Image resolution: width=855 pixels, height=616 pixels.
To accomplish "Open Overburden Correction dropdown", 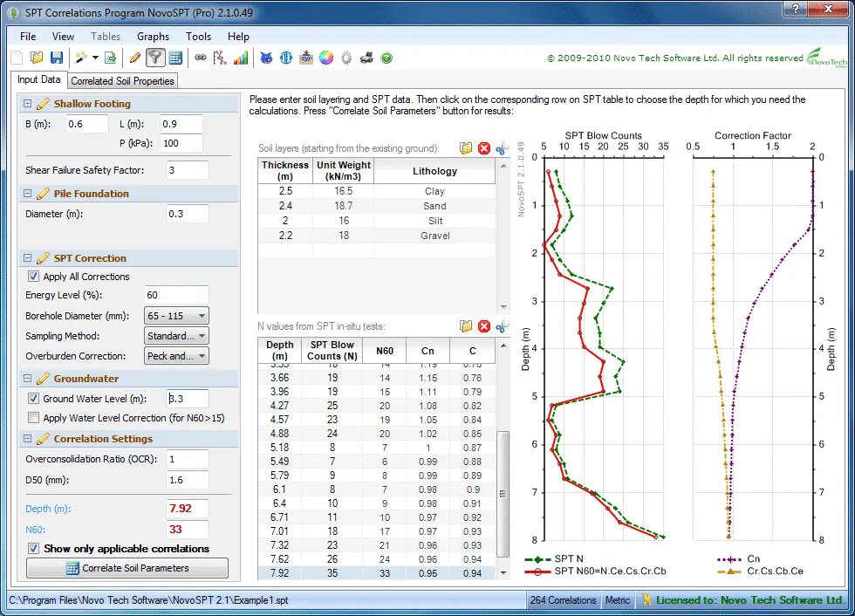I will point(176,356).
